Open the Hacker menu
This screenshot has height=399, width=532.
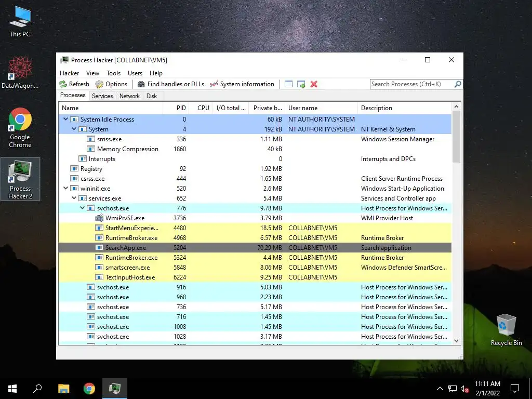[69, 73]
